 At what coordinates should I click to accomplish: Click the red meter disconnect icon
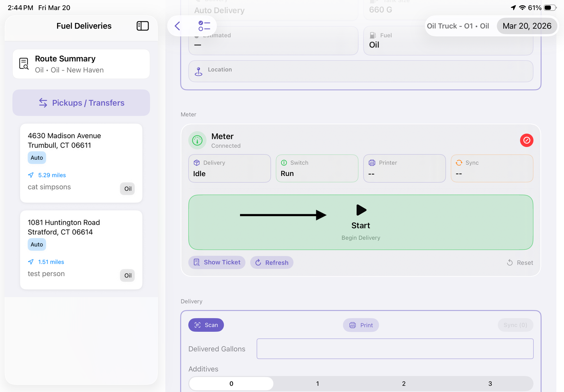[526, 140]
